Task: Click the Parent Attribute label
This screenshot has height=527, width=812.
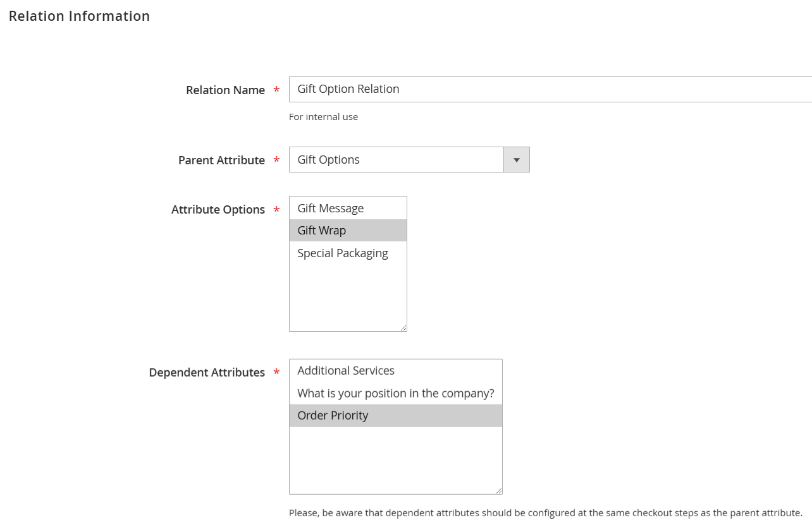Action: [x=221, y=161]
